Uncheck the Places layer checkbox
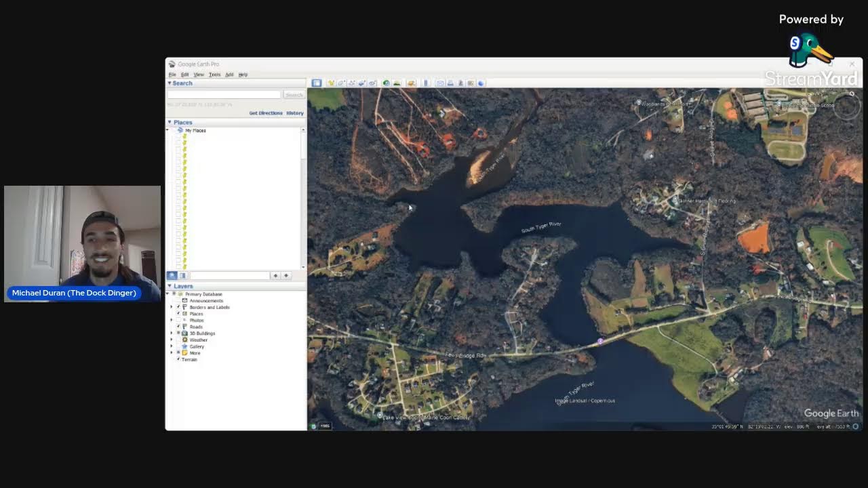The image size is (868, 488). [178, 314]
